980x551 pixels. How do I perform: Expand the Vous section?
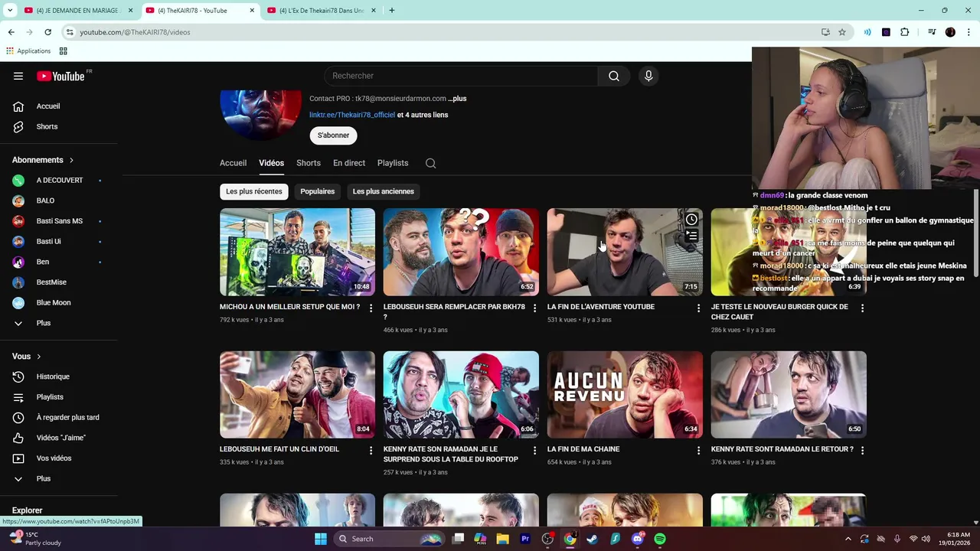click(27, 357)
